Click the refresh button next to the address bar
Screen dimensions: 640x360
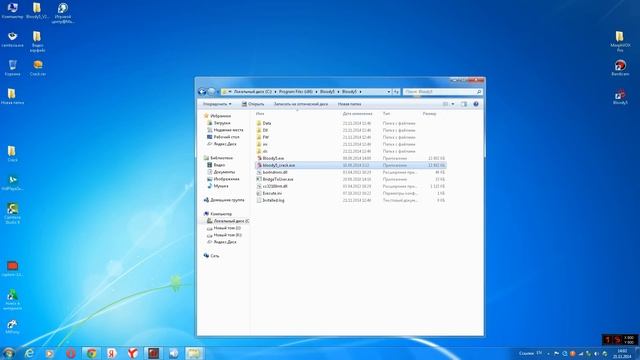coord(396,92)
